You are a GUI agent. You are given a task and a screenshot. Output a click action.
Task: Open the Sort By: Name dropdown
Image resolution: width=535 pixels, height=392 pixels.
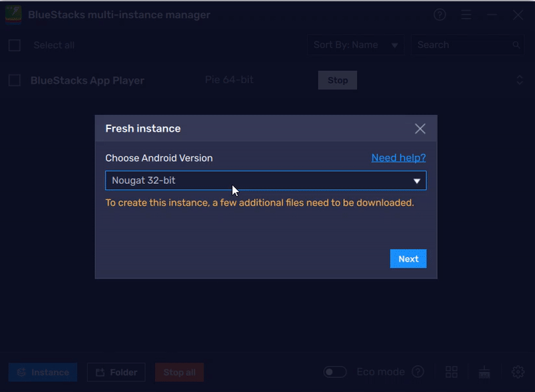[x=356, y=45]
